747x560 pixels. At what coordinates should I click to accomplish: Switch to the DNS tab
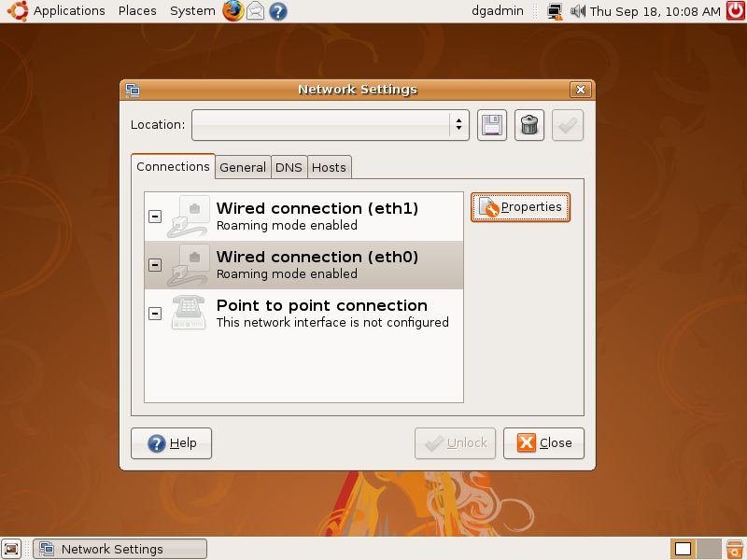tap(289, 168)
